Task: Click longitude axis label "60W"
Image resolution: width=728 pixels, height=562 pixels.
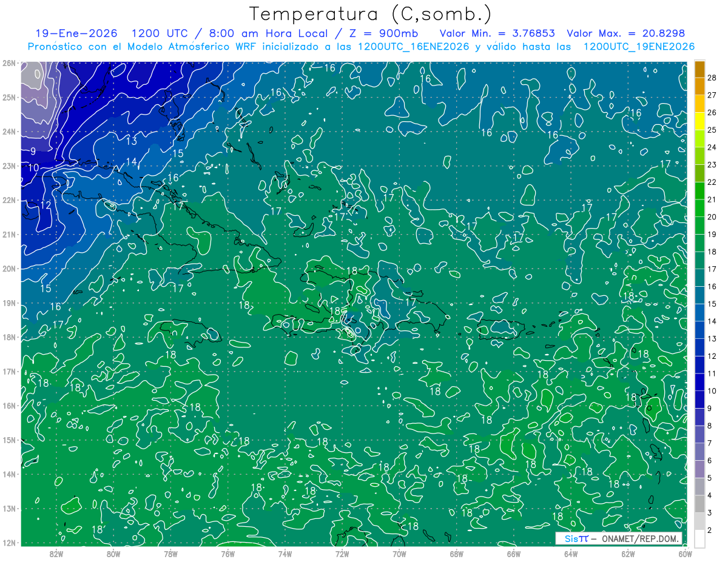Action: coord(686,554)
